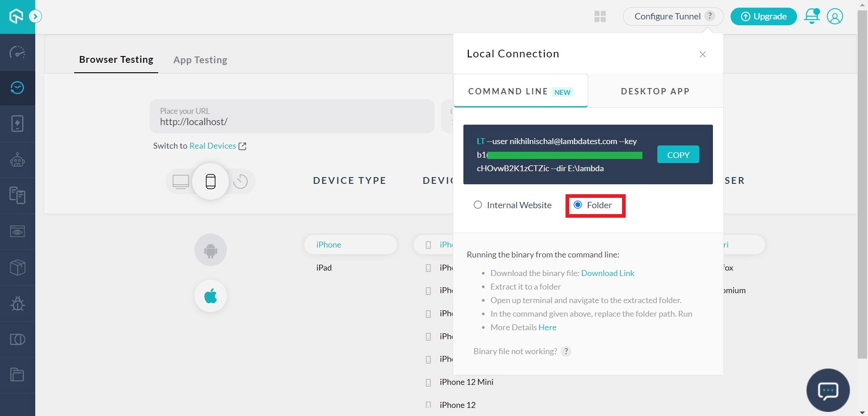Select the Real Time Testing sidebar icon
The image size is (868, 416).
[17, 88]
